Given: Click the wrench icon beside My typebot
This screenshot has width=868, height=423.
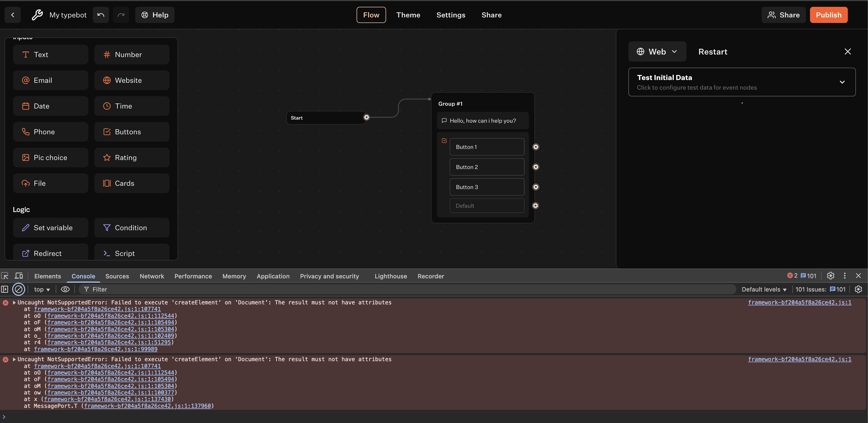Looking at the screenshot, I should [37, 15].
